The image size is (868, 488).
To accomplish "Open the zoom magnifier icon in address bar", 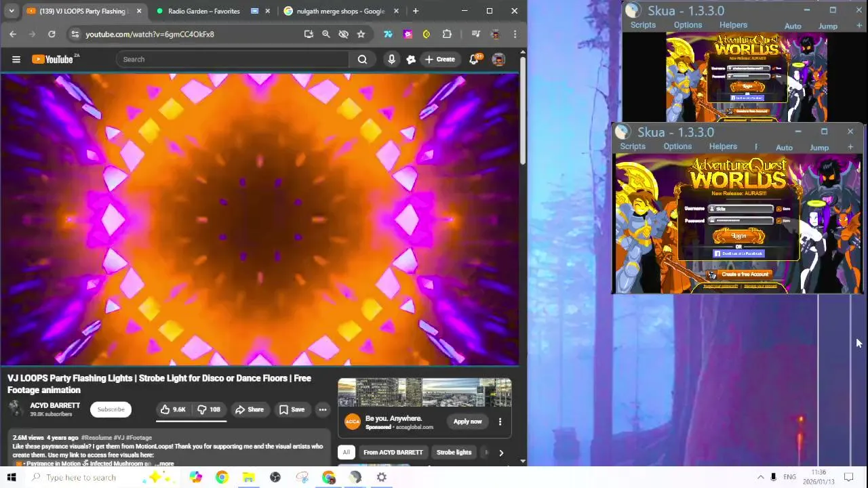I will click(x=326, y=34).
